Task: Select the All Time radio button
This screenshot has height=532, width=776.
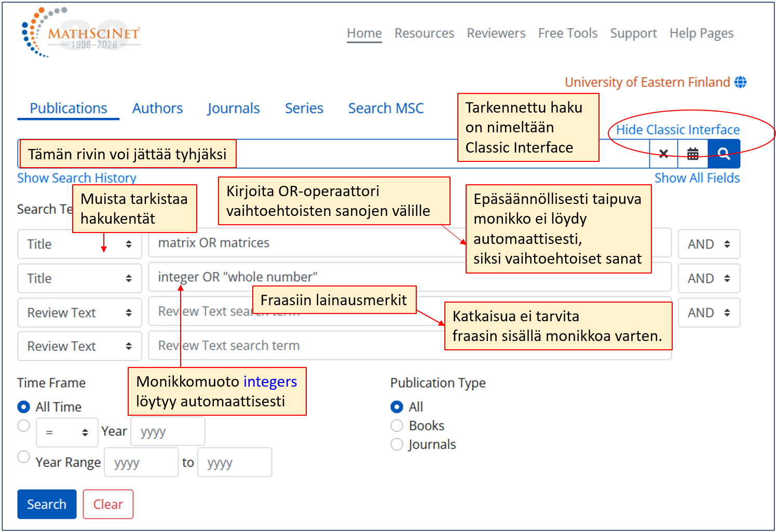Action: [23, 406]
